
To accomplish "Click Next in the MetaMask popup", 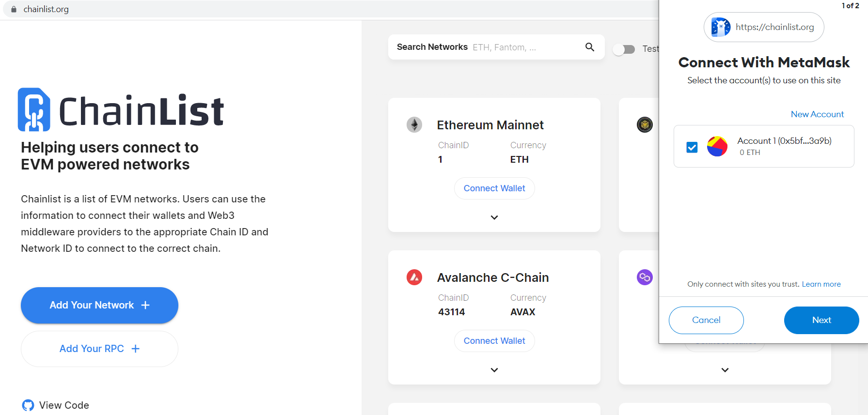I will pos(821,320).
